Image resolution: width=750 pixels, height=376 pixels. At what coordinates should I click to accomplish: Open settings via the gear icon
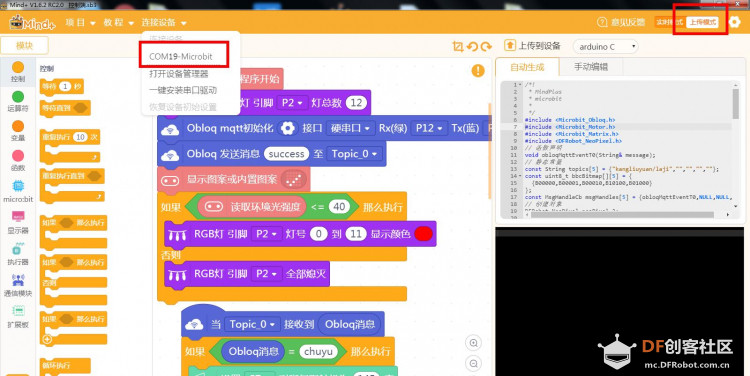coord(735,22)
